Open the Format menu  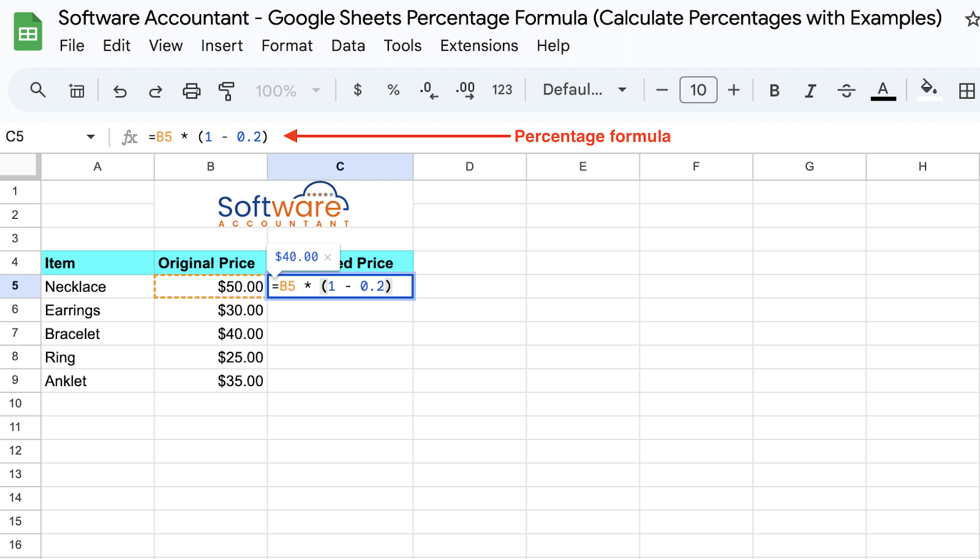(x=287, y=46)
